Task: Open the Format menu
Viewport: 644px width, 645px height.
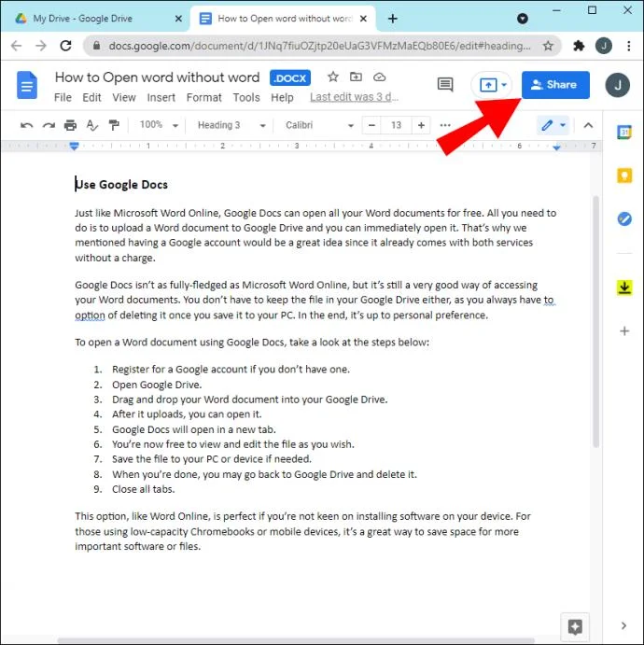Action: [204, 97]
